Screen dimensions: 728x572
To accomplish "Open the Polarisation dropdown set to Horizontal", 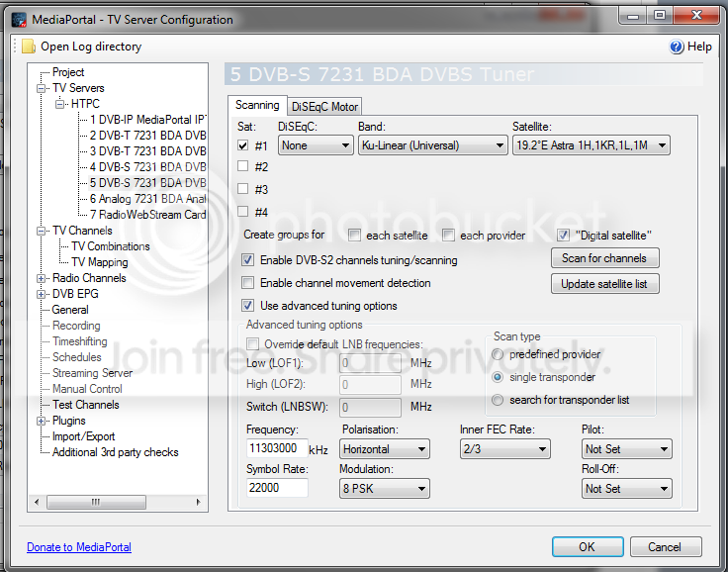I will (x=385, y=449).
